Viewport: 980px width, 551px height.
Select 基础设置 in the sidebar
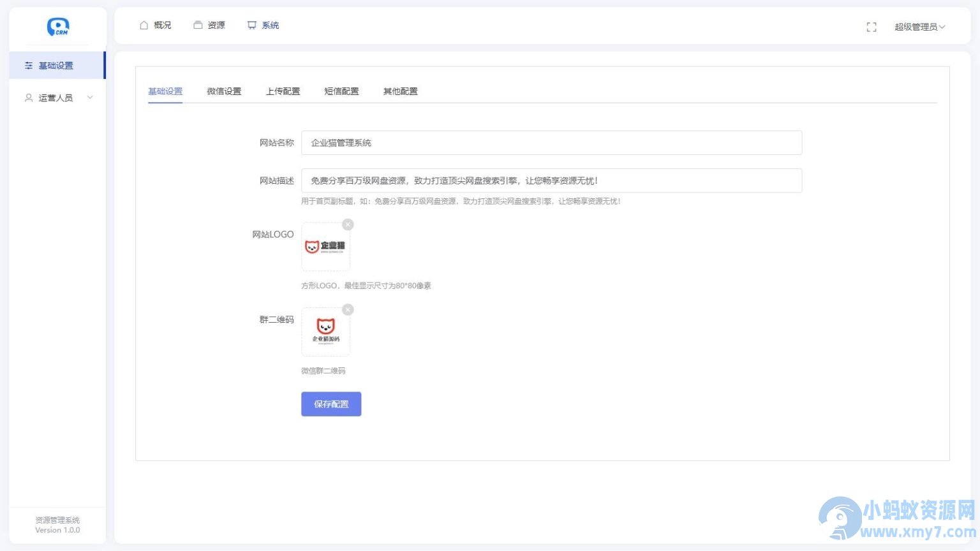coord(57,66)
